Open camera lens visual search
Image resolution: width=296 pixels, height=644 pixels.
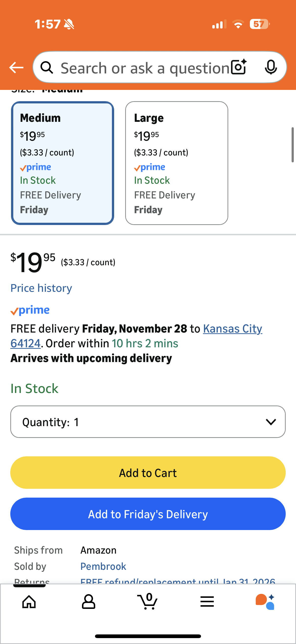click(239, 67)
